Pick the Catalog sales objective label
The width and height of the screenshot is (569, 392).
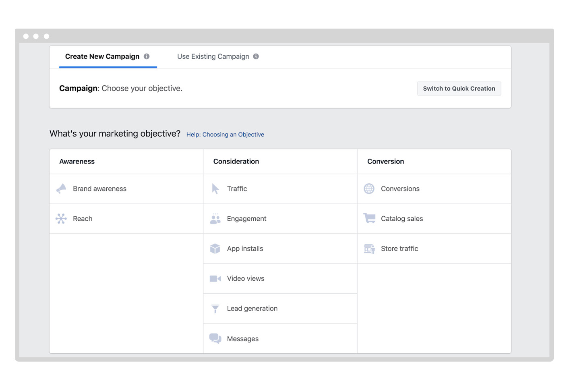pos(402,219)
